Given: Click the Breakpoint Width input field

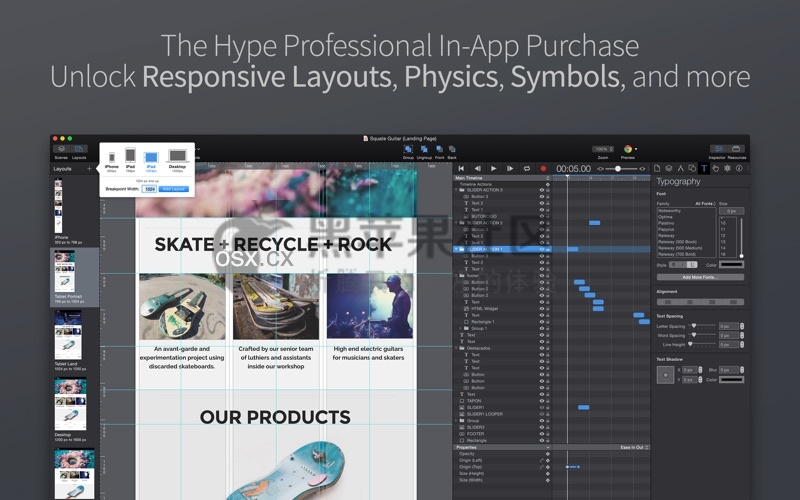Looking at the screenshot, I should pyautogui.click(x=149, y=189).
